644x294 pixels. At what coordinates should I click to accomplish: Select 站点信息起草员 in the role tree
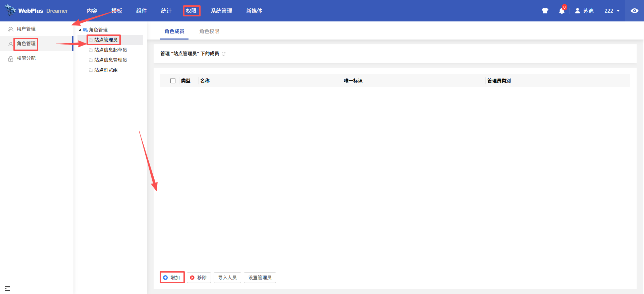point(110,50)
